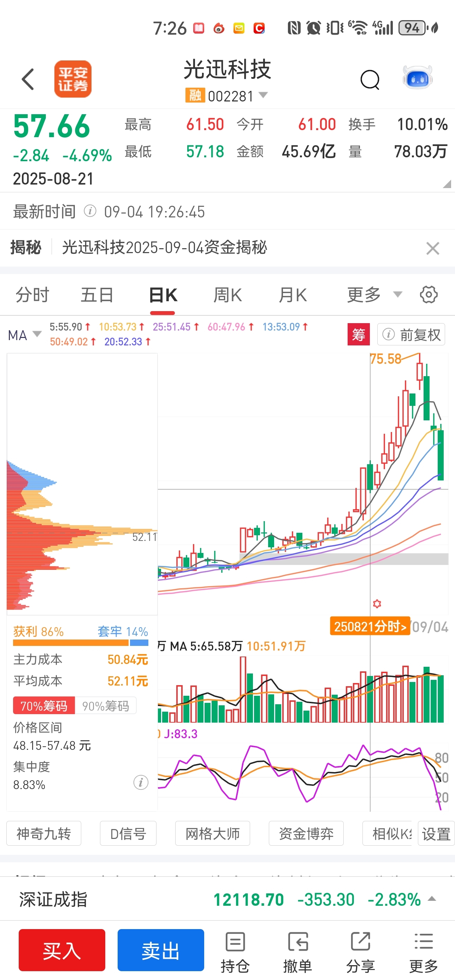Select 70%筹码 option
This screenshot has width=455, height=980.
tap(44, 706)
